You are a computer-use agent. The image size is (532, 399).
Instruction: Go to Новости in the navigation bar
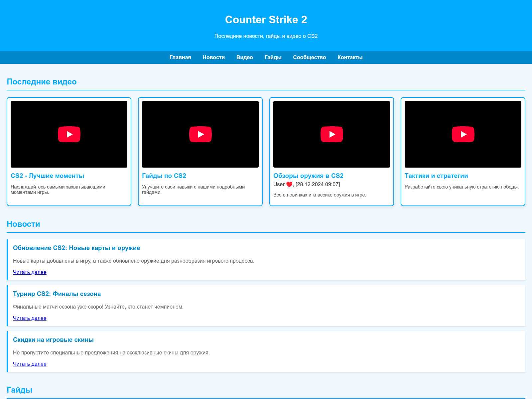coord(213,58)
